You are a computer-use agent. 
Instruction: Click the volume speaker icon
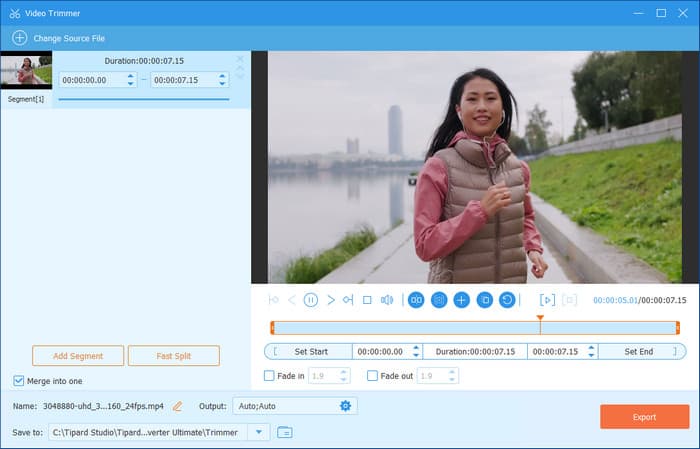(x=387, y=300)
